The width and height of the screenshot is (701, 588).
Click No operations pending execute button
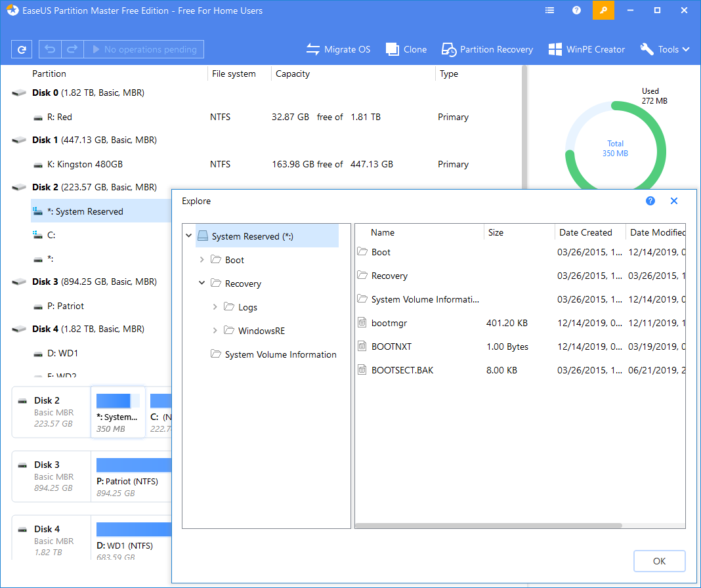point(144,49)
